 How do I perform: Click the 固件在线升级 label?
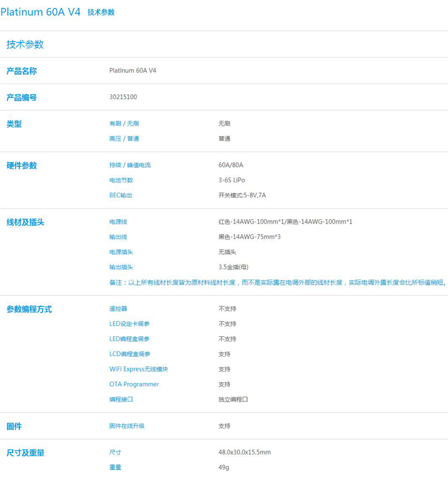pyautogui.click(x=127, y=426)
